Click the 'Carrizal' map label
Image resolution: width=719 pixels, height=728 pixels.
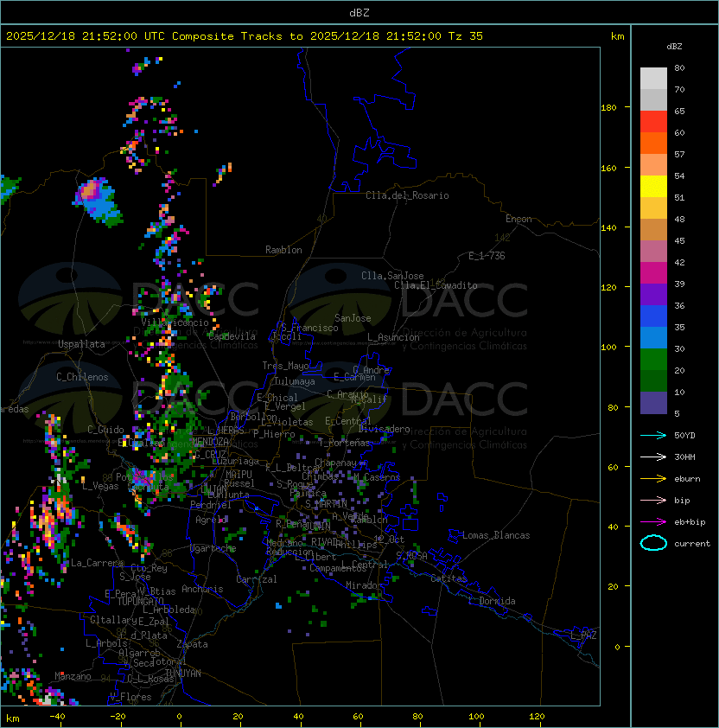point(257,579)
